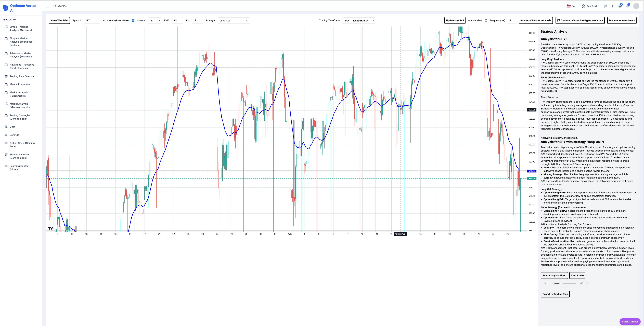
Task: Open the notifications bell icon
Action: click(x=627, y=6)
